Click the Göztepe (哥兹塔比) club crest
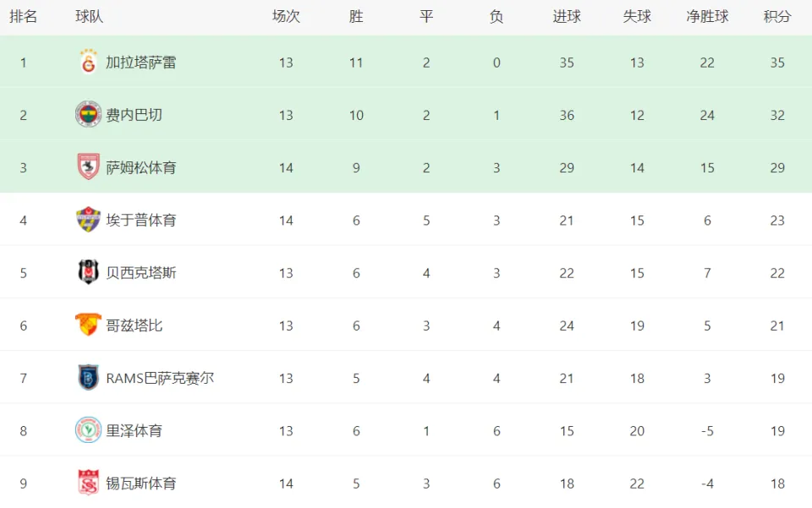Viewport: 812px width, 508px height. click(x=88, y=325)
